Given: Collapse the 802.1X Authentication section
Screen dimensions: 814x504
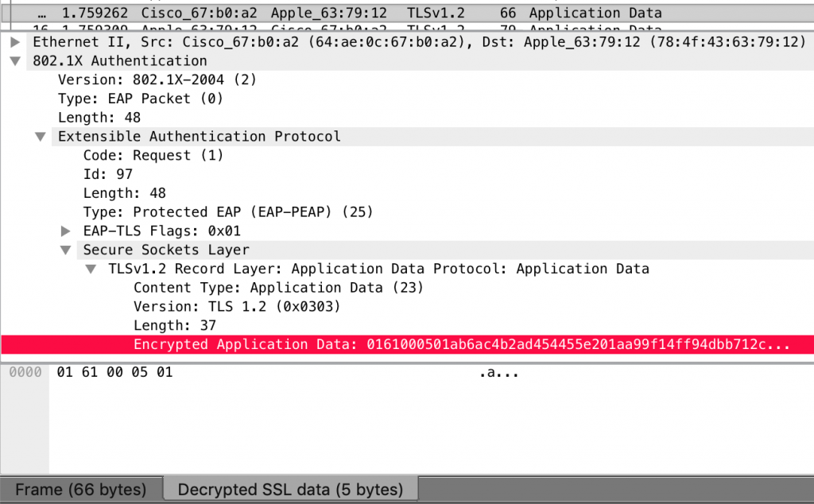Looking at the screenshot, I should click(15, 61).
